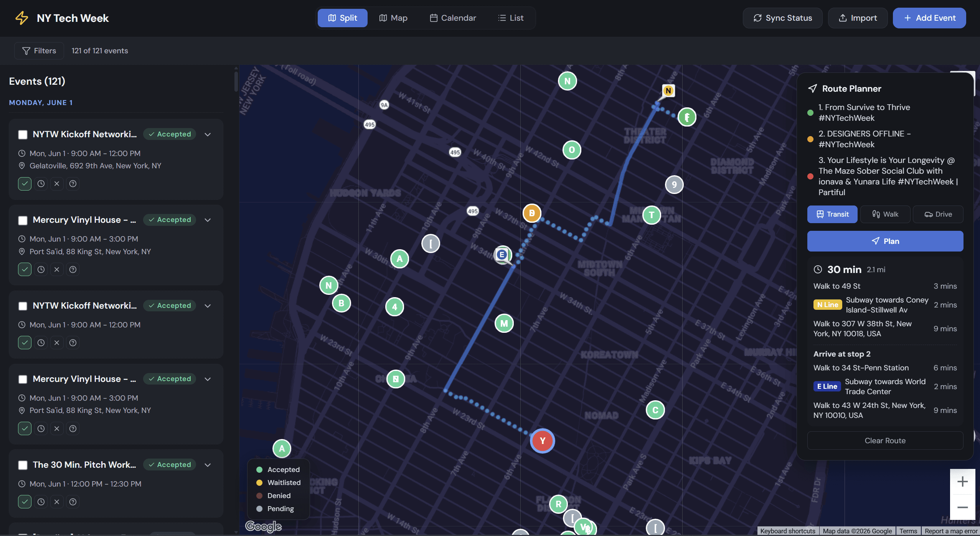980x536 pixels.
Task: Click the Import button
Action: pyautogui.click(x=858, y=18)
